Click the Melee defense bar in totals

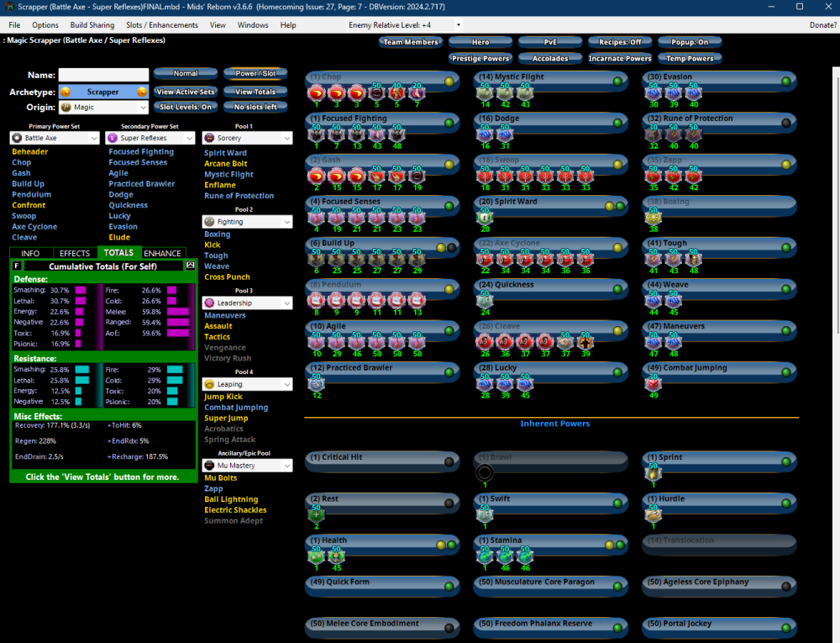click(x=177, y=311)
